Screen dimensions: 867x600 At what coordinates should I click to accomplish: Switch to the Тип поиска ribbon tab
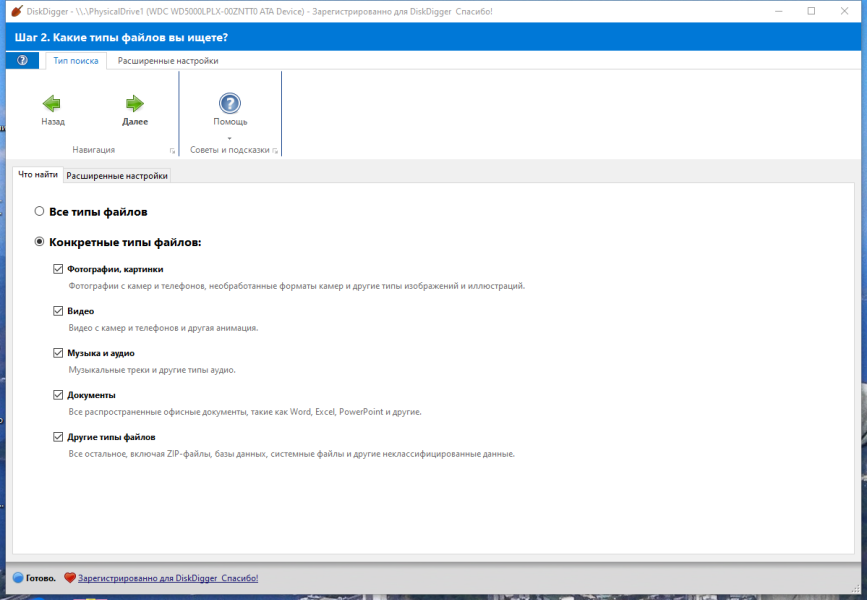(x=76, y=61)
